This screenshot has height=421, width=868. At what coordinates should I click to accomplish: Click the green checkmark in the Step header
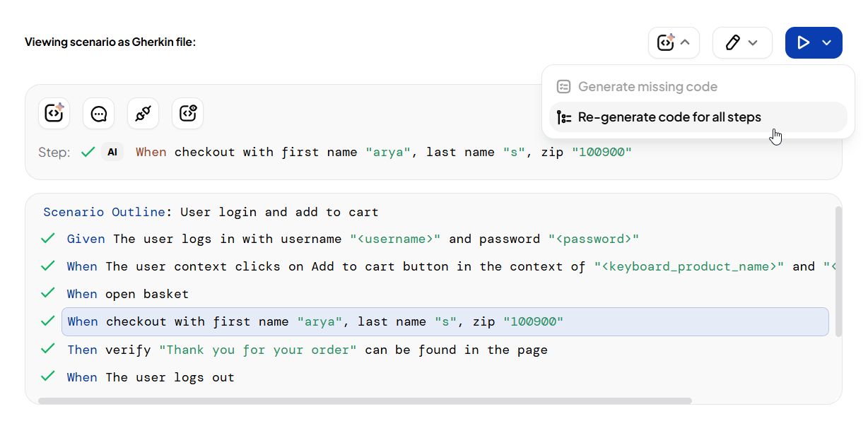(x=88, y=152)
